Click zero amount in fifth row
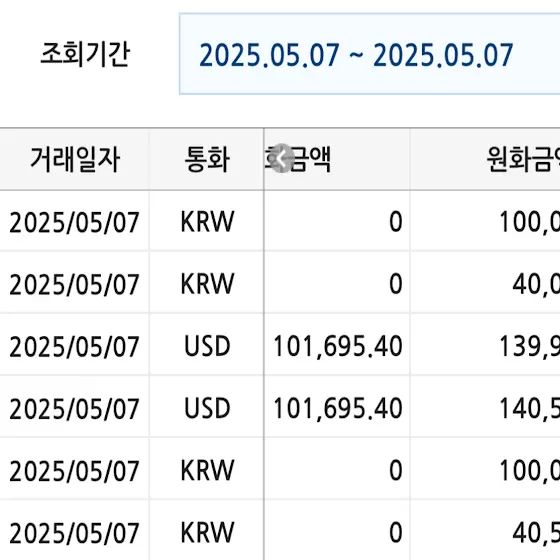This screenshot has width=560, height=560. pos(337,470)
